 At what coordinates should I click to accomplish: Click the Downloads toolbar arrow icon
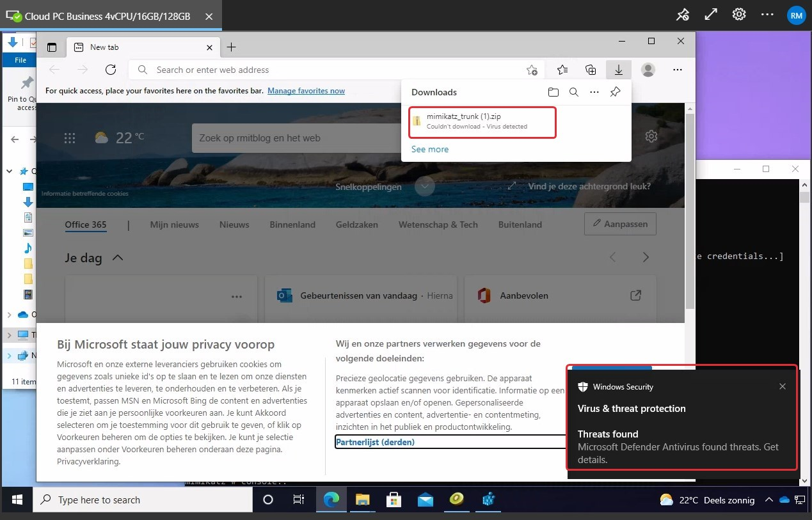click(618, 70)
